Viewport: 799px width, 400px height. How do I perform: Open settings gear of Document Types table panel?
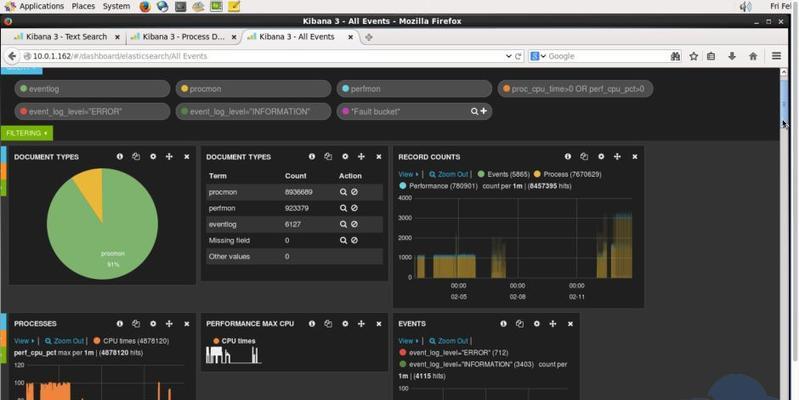(x=345, y=156)
